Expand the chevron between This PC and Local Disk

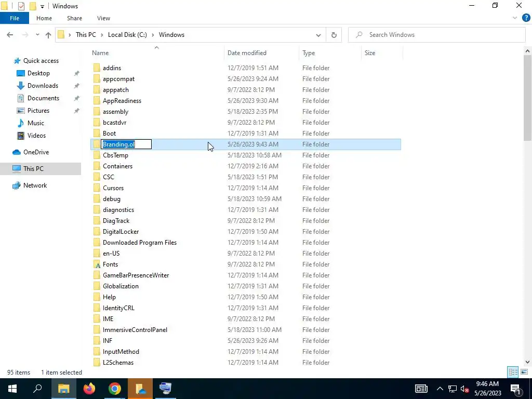click(102, 35)
